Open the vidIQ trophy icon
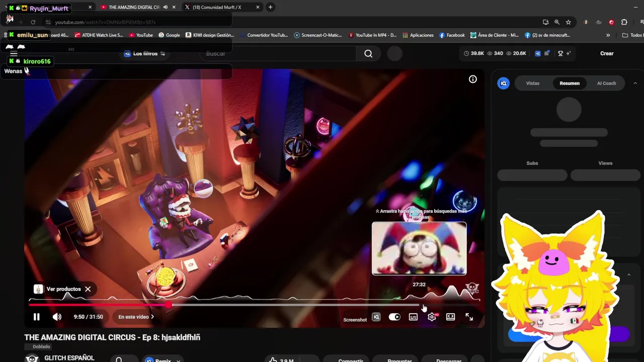This screenshot has height=362, width=644. (560, 53)
